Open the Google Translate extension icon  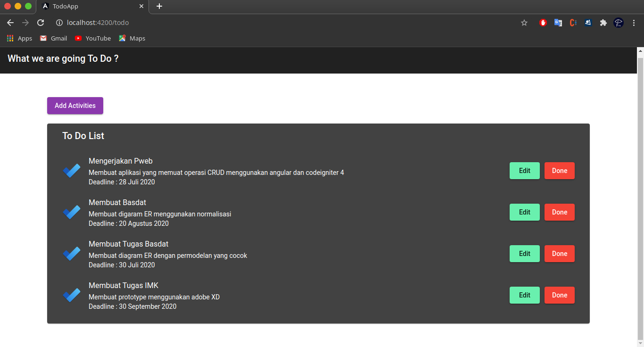558,23
